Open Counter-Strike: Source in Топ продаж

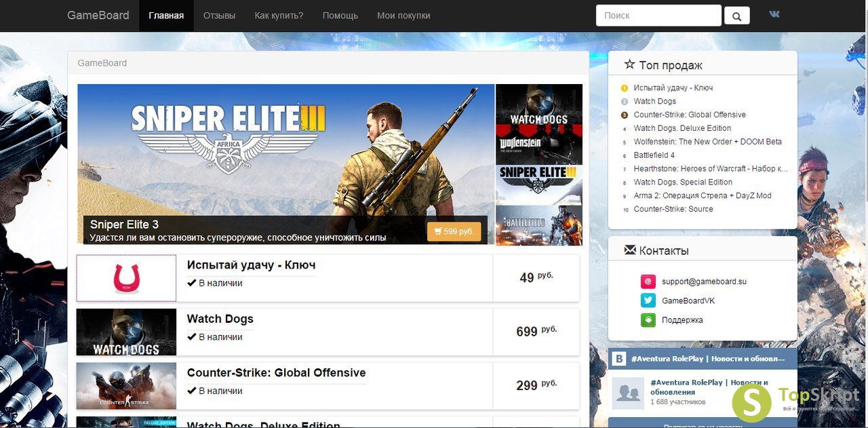(673, 210)
